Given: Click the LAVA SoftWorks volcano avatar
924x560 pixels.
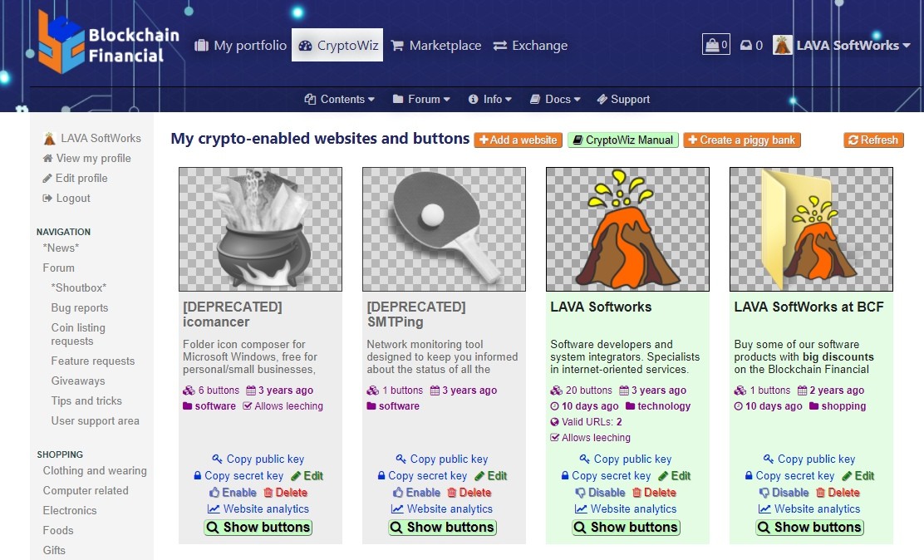Looking at the screenshot, I should [783, 46].
